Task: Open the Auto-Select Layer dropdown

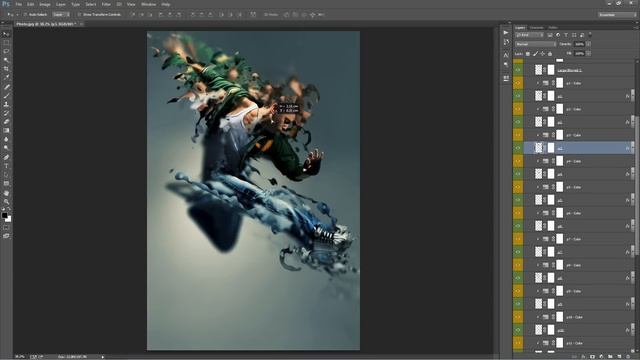Action: [60, 14]
